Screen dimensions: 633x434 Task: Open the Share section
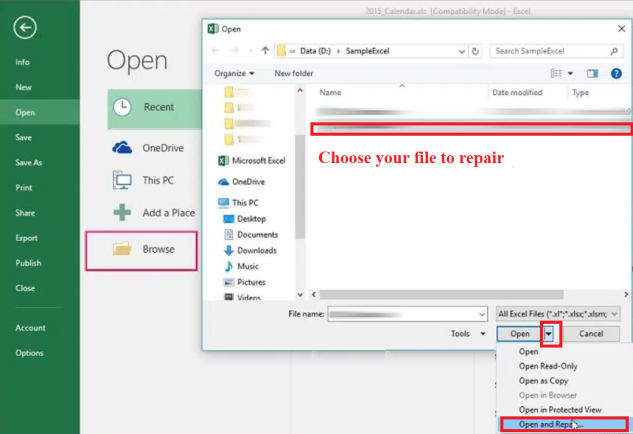(25, 213)
